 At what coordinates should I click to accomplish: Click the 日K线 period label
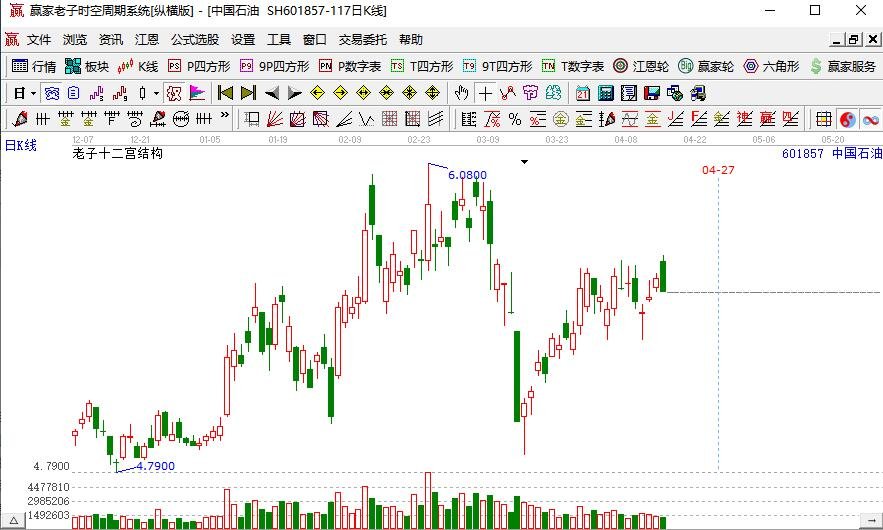pyautogui.click(x=21, y=145)
